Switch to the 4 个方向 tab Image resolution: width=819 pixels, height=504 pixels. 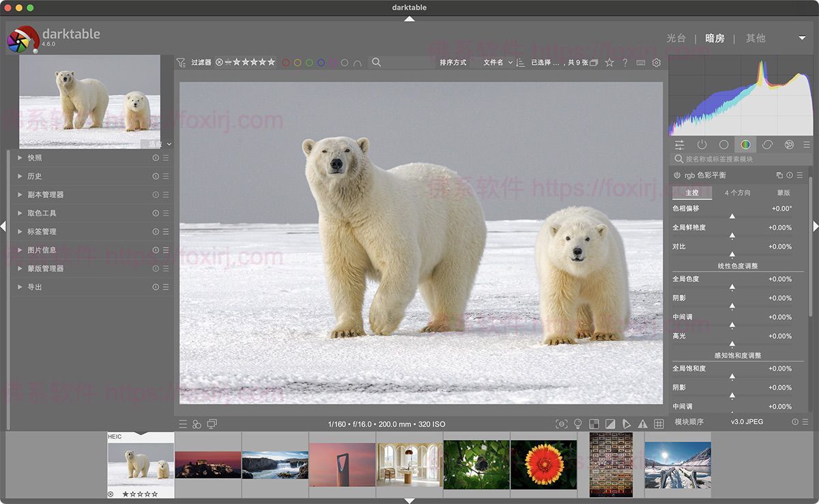pyautogui.click(x=737, y=193)
